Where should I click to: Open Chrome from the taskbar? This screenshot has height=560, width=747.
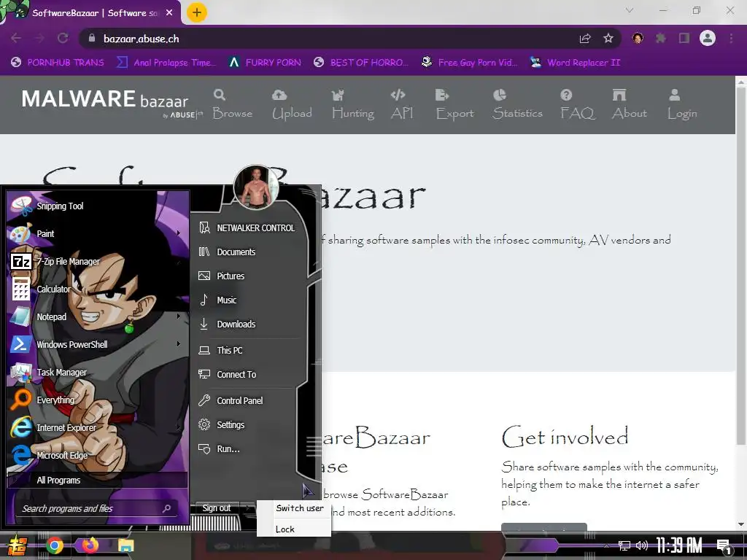click(55, 545)
